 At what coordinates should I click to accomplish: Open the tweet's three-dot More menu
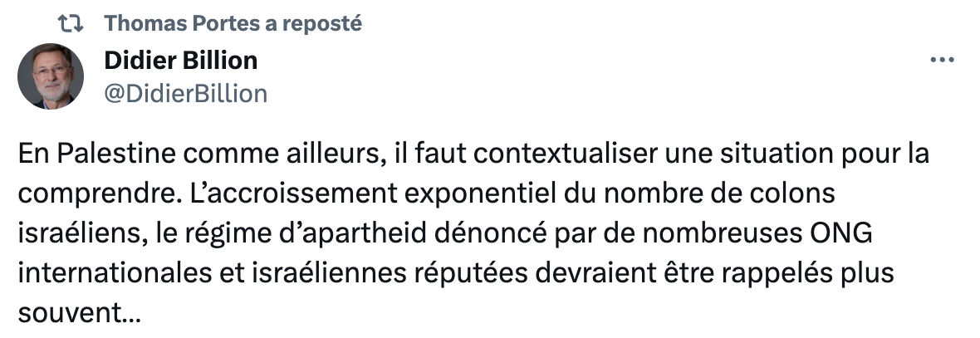click(x=942, y=61)
